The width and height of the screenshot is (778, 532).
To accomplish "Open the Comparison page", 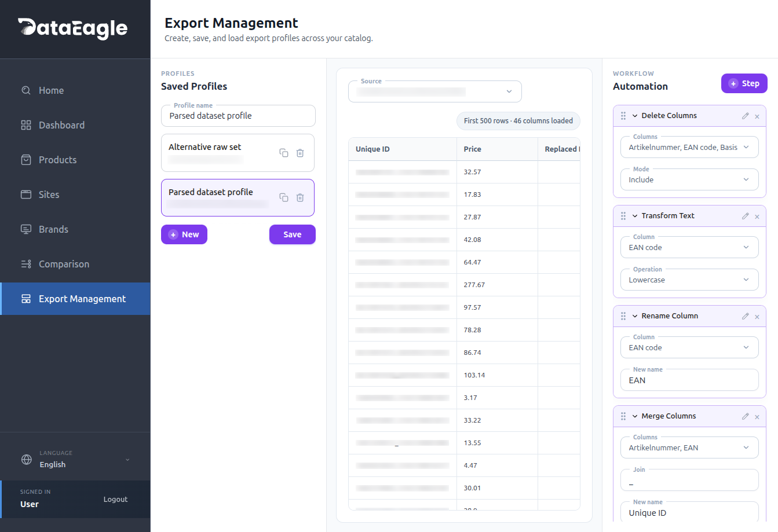I will click(x=64, y=264).
